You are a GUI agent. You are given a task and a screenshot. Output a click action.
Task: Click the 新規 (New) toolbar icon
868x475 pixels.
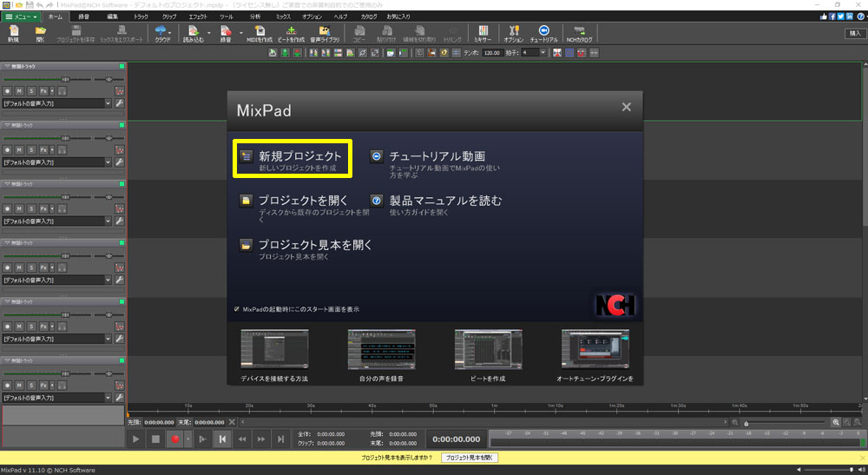coord(13,33)
